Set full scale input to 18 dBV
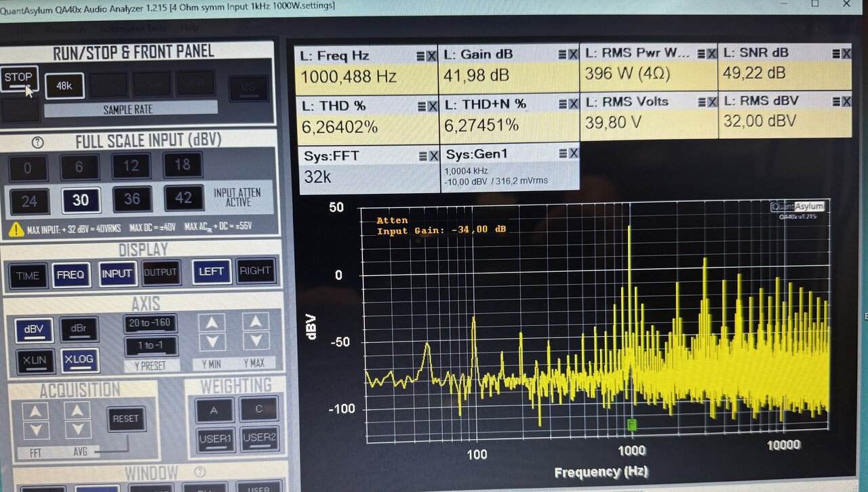 pyautogui.click(x=182, y=165)
